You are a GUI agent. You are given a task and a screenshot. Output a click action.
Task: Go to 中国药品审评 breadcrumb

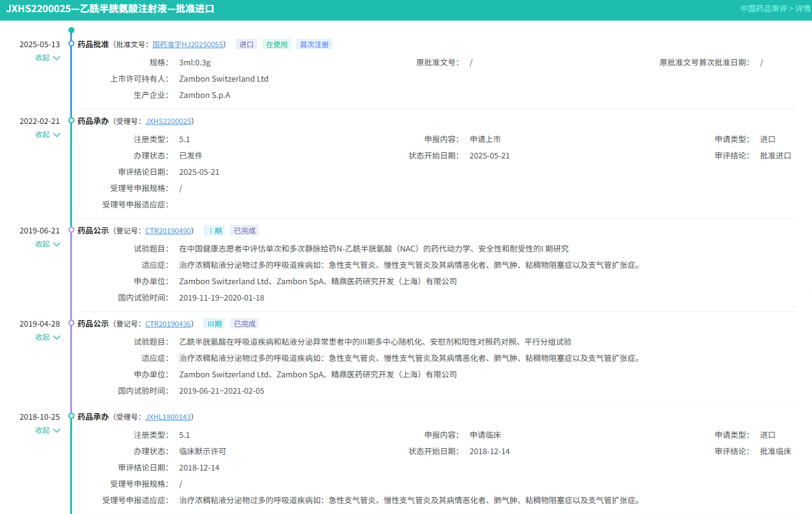pos(763,9)
